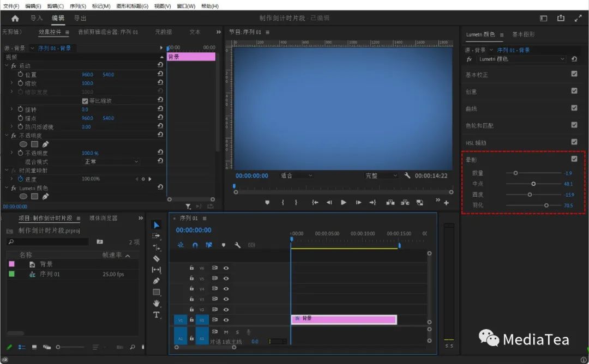Click the Home icon in the workspace bar
Screen dimensions: 589x364
(15, 18)
